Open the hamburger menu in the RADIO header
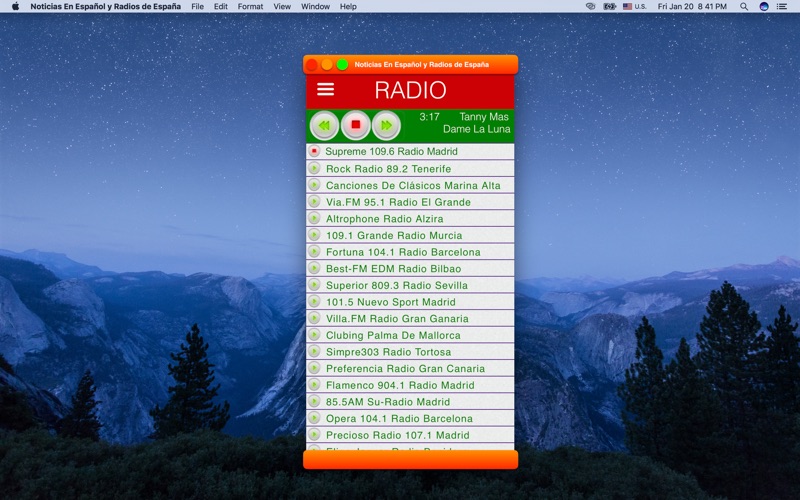 (x=326, y=89)
